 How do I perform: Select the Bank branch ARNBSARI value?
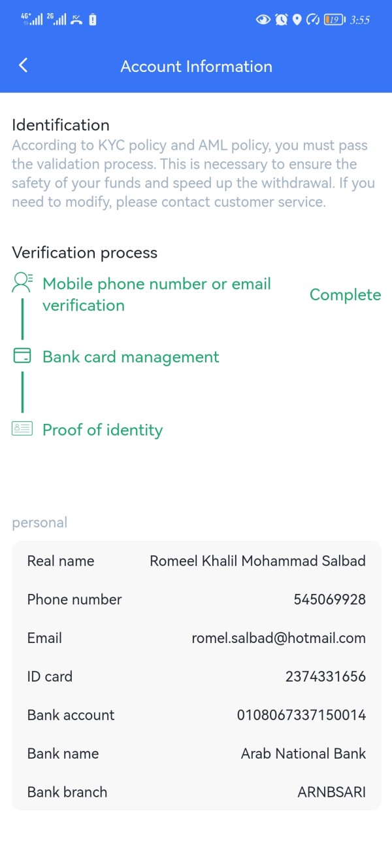(x=331, y=792)
